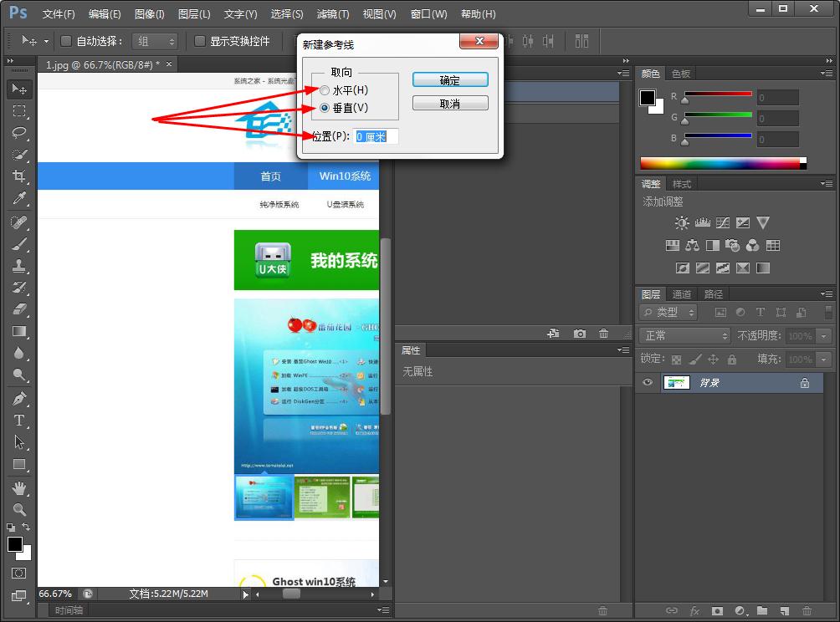The height and width of the screenshot is (622, 840).
Task: Open the 滤镜(T) menu
Action: [x=331, y=13]
